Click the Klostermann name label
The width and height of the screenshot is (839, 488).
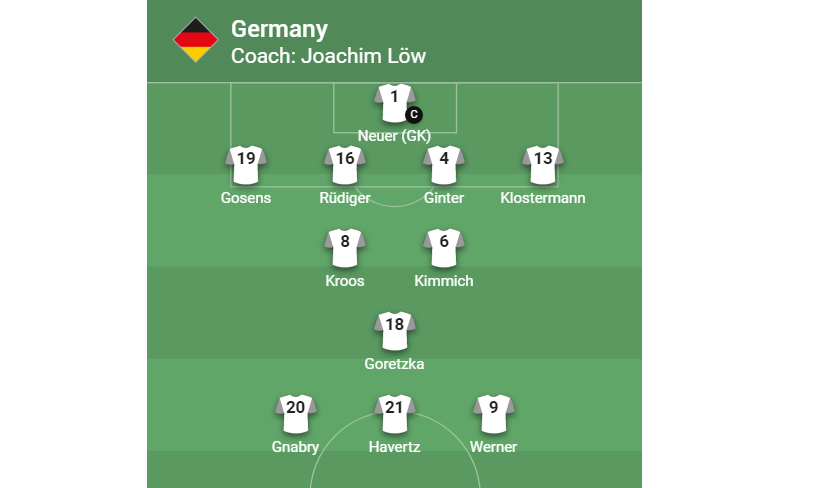tap(543, 198)
